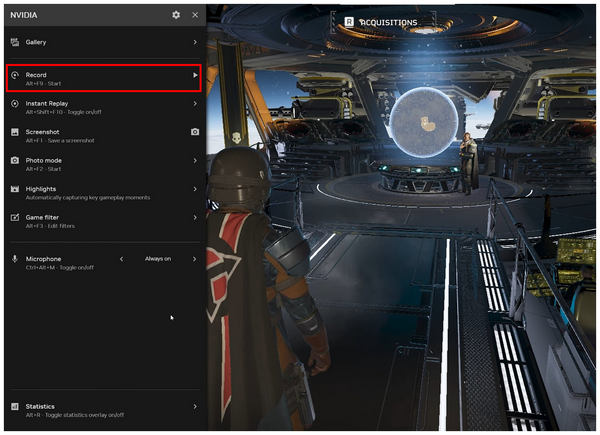Expand Game filter chevron arrow
The height and width of the screenshot is (435, 600).
coord(195,217)
